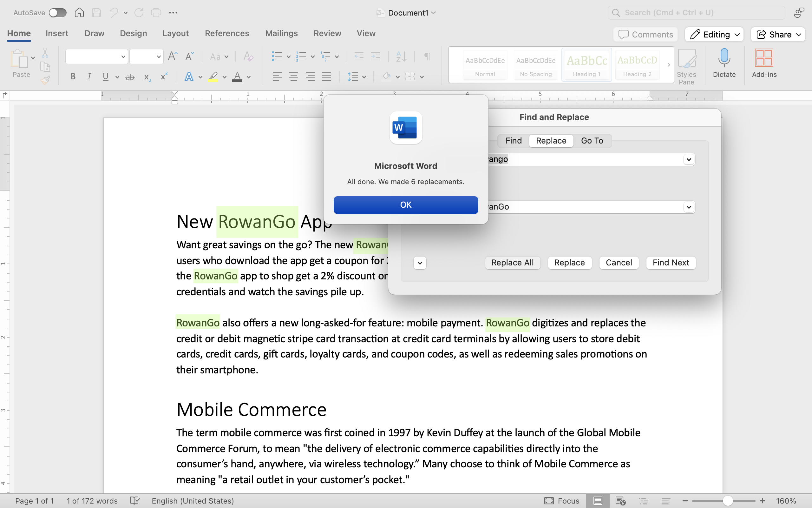812x508 pixels.
Task: Click the Dictate microphone icon
Action: click(724, 58)
